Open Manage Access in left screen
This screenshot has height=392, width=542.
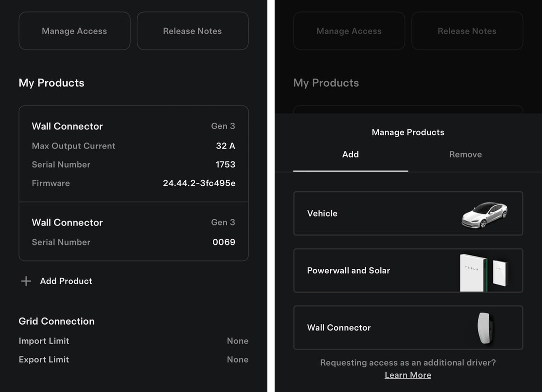(75, 31)
